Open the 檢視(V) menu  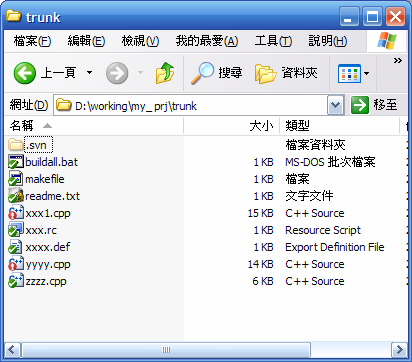(140, 41)
